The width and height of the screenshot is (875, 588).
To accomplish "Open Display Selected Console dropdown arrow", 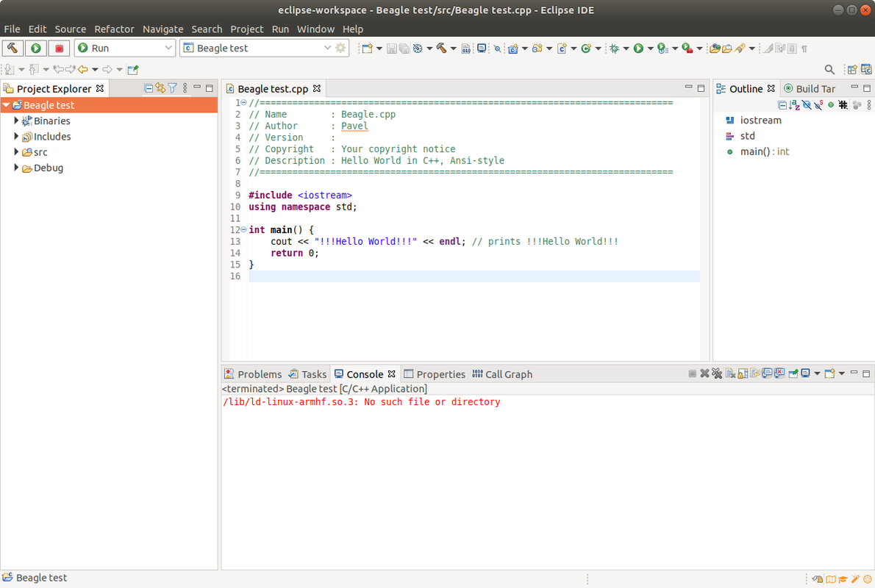I will coord(817,374).
